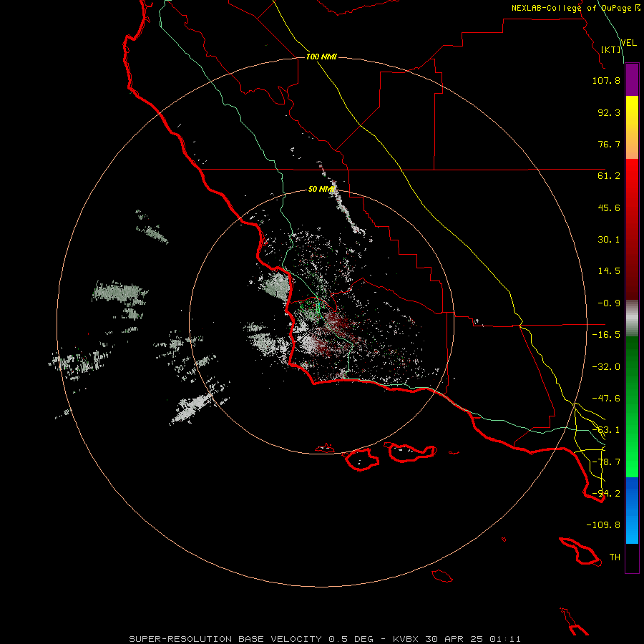Click the -78.7 velocity scale value
Screen dimensions: 644x644
(606, 462)
